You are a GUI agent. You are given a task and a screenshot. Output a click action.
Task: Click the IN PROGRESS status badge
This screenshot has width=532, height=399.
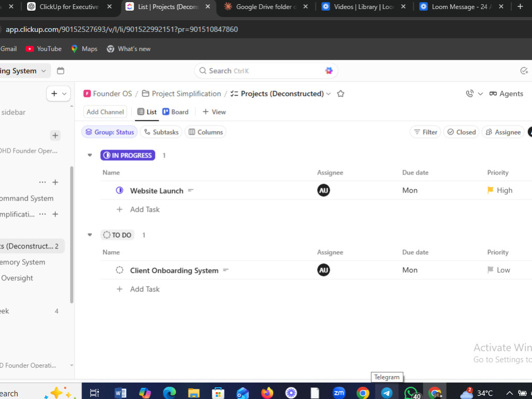click(128, 155)
